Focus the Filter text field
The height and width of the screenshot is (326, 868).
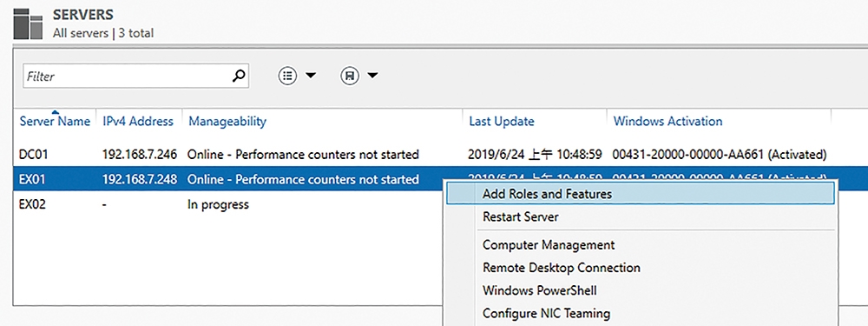[x=135, y=76]
